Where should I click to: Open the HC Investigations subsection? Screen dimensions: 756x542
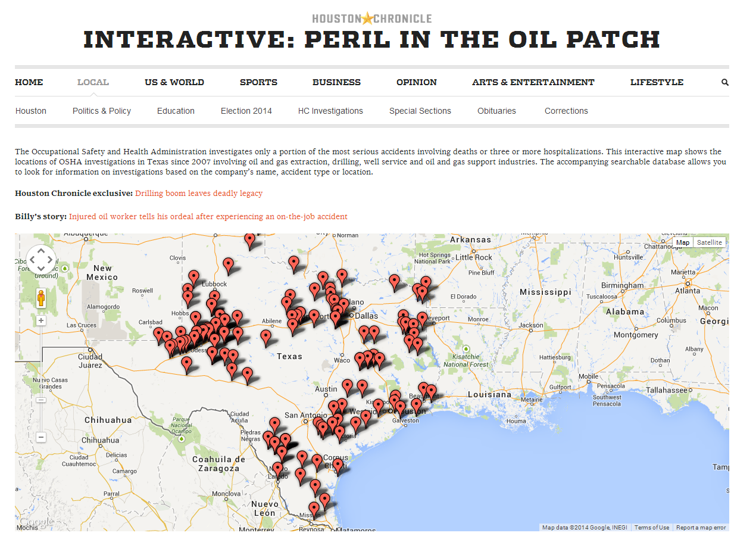pyautogui.click(x=330, y=111)
